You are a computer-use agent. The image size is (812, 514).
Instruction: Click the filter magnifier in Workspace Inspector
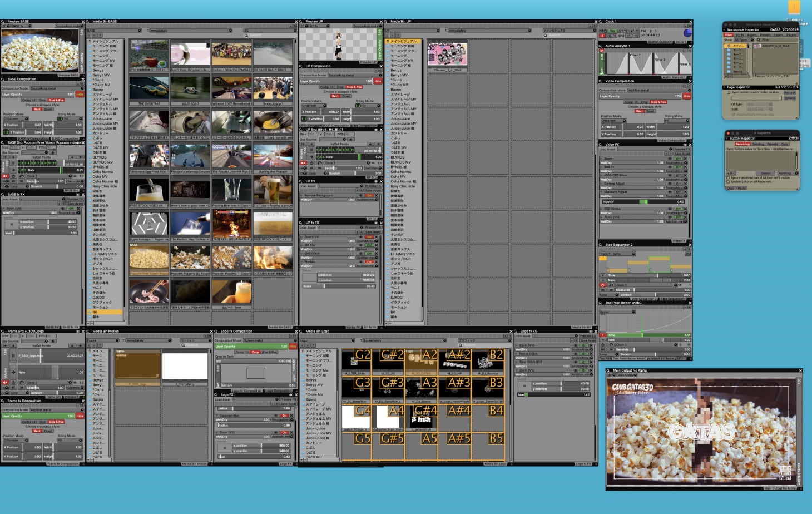[x=759, y=40]
